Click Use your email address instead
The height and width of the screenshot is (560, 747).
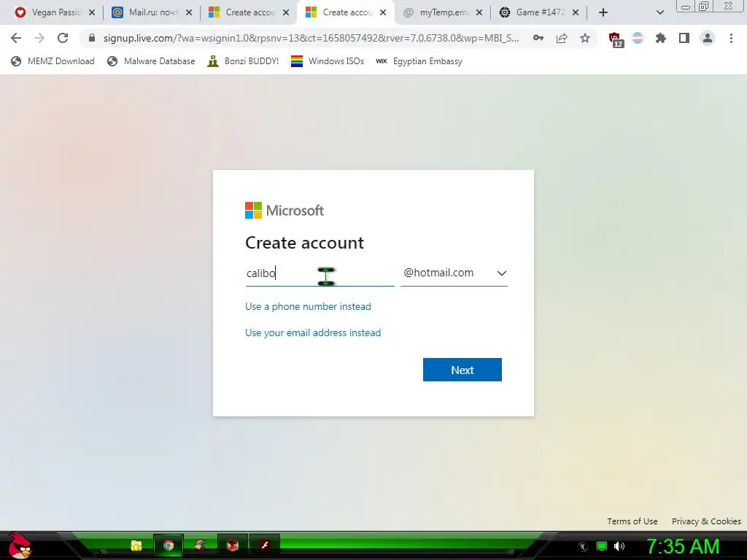(x=313, y=332)
